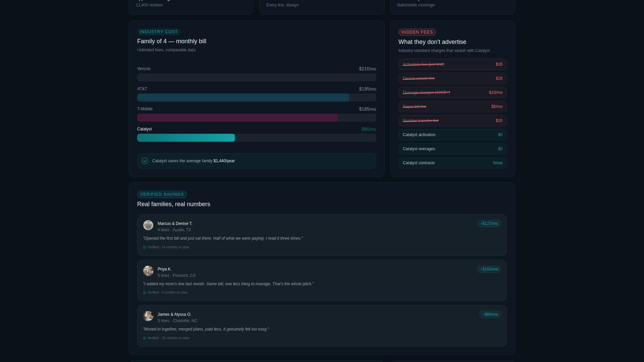Screen dimensions: 644x362
Task: Click the T-Mobile magenta cost bar
Action: pos(237,118)
